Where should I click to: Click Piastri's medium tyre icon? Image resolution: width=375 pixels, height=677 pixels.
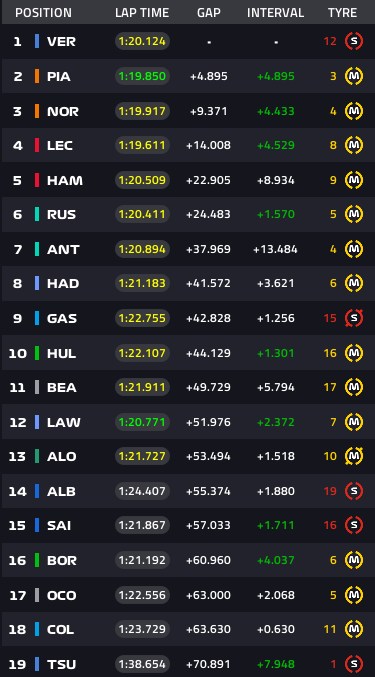click(x=354, y=76)
